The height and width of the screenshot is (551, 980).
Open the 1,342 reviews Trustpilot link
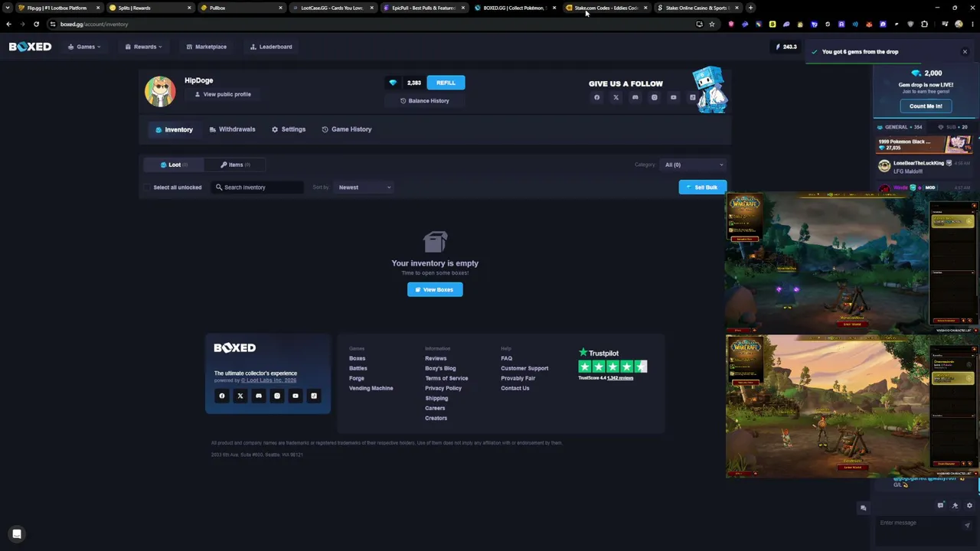coord(620,378)
